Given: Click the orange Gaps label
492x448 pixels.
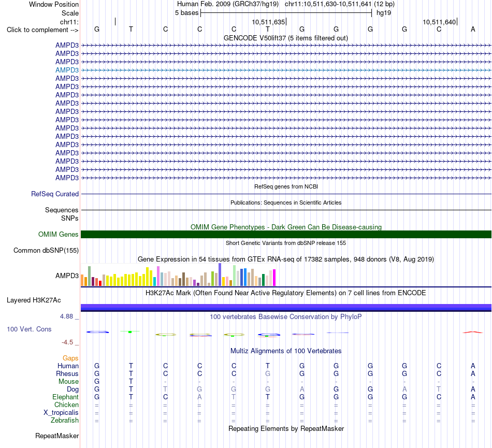Looking at the screenshot, I should (x=70, y=358).
